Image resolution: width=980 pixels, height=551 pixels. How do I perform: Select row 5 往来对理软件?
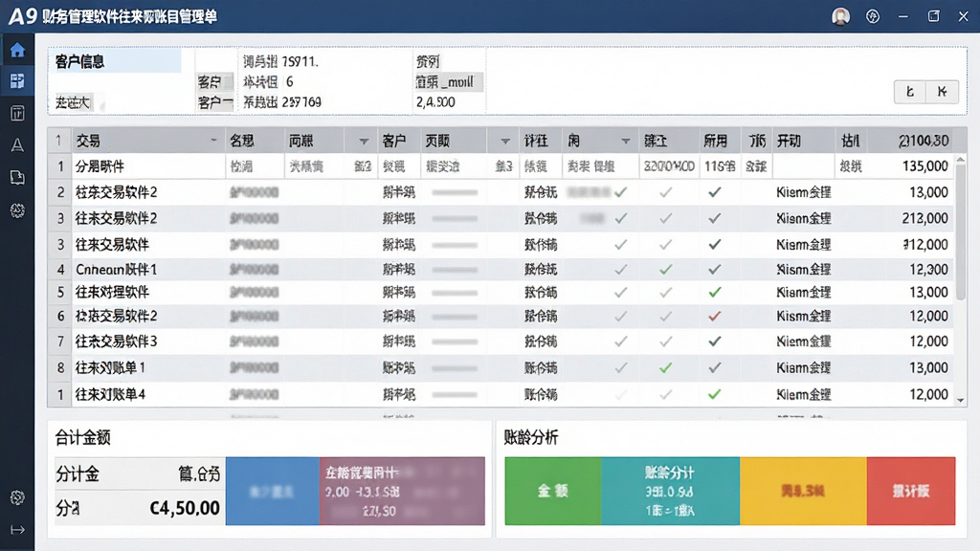tap(501, 292)
